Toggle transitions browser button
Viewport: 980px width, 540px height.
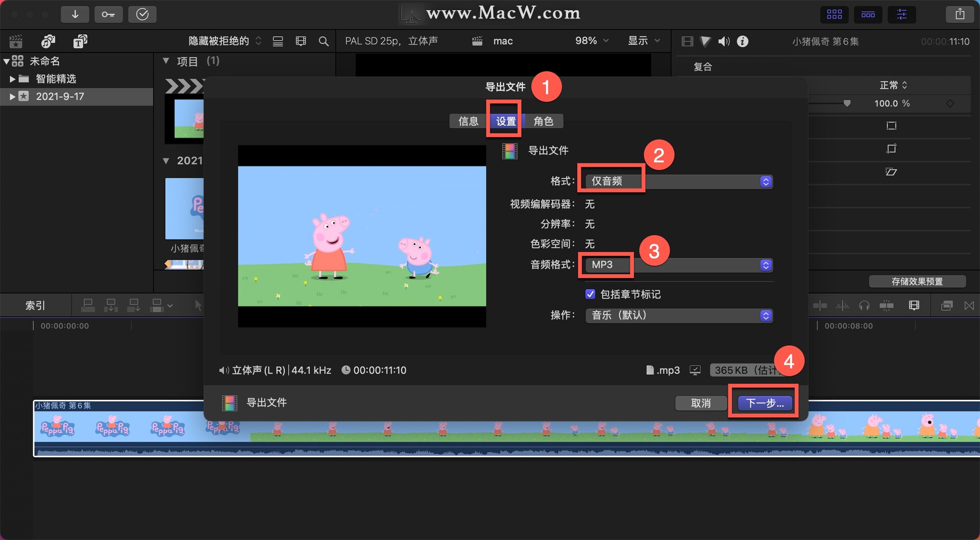tap(969, 306)
